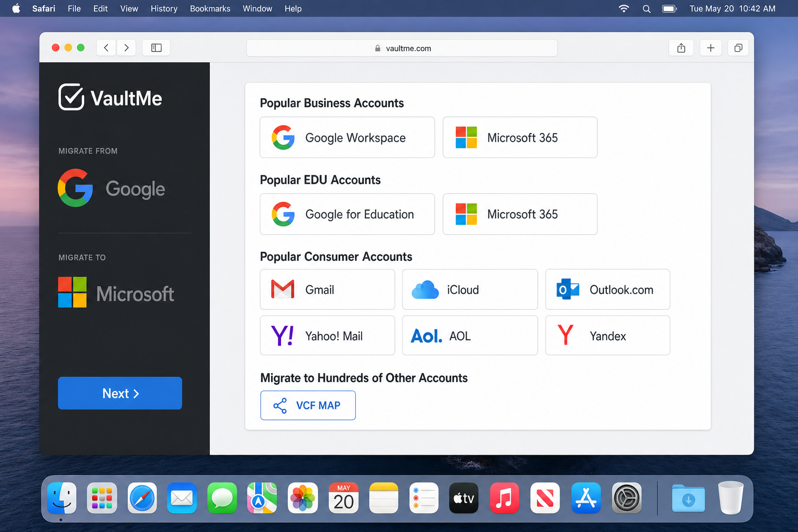Open Spotlight search in menu bar
The image size is (798, 532).
click(646, 8)
